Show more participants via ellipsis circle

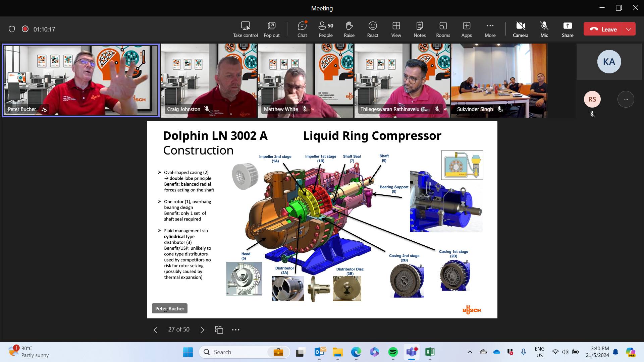(x=626, y=99)
